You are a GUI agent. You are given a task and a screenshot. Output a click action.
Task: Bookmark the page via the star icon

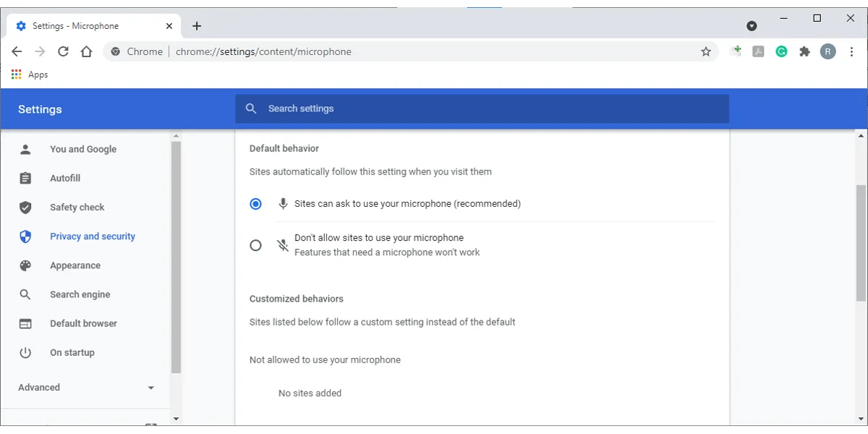705,51
